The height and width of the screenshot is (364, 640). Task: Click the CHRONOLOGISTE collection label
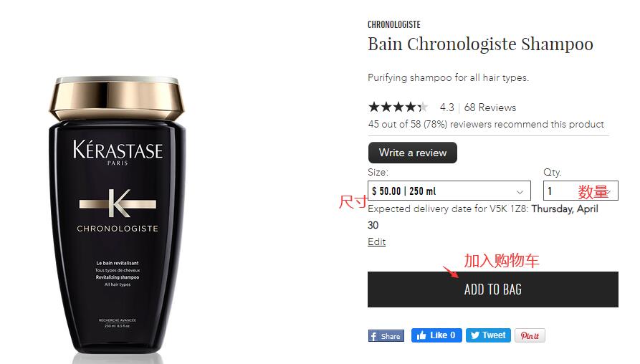(x=394, y=24)
